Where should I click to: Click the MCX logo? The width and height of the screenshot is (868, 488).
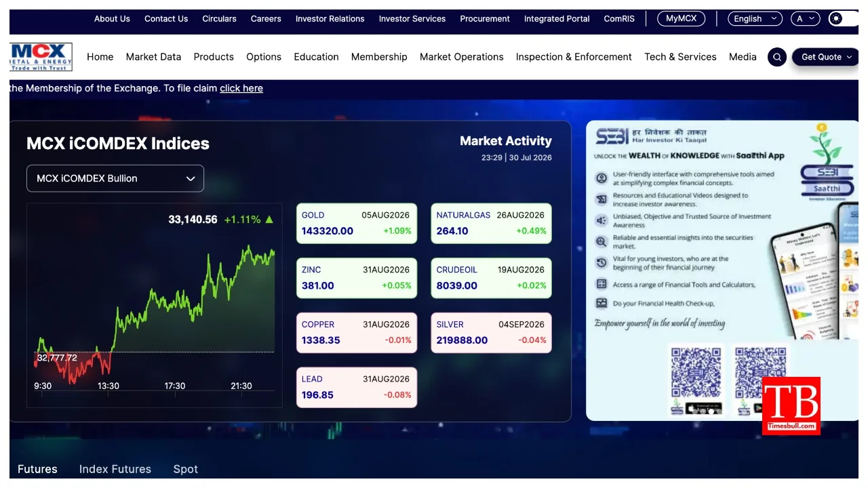tap(41, 57)
